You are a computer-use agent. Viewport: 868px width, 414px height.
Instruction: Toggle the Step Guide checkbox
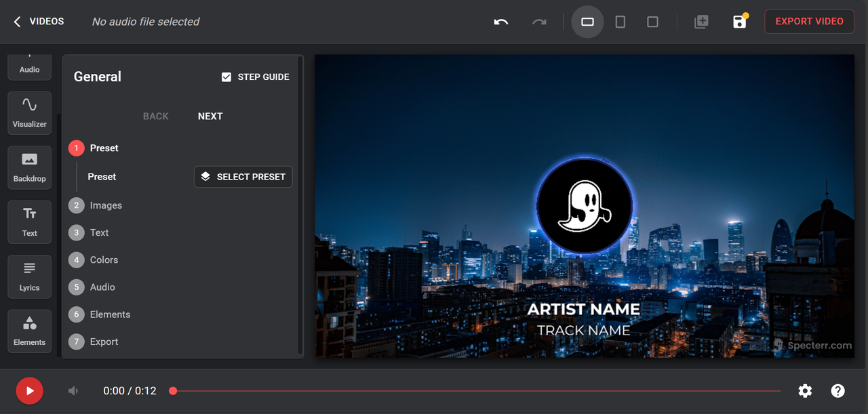[226, 77]
